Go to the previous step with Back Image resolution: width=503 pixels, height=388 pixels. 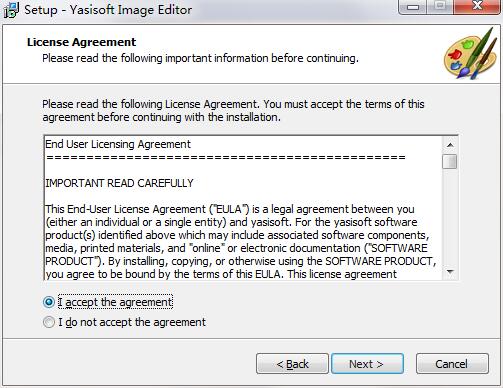pyautogui.click(x=292, y=364)
